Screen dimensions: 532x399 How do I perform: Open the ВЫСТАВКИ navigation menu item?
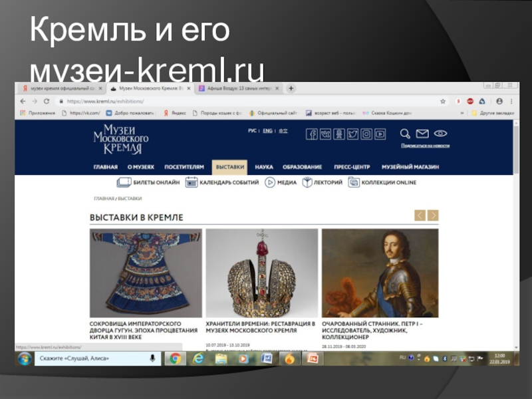click(229, 167)
